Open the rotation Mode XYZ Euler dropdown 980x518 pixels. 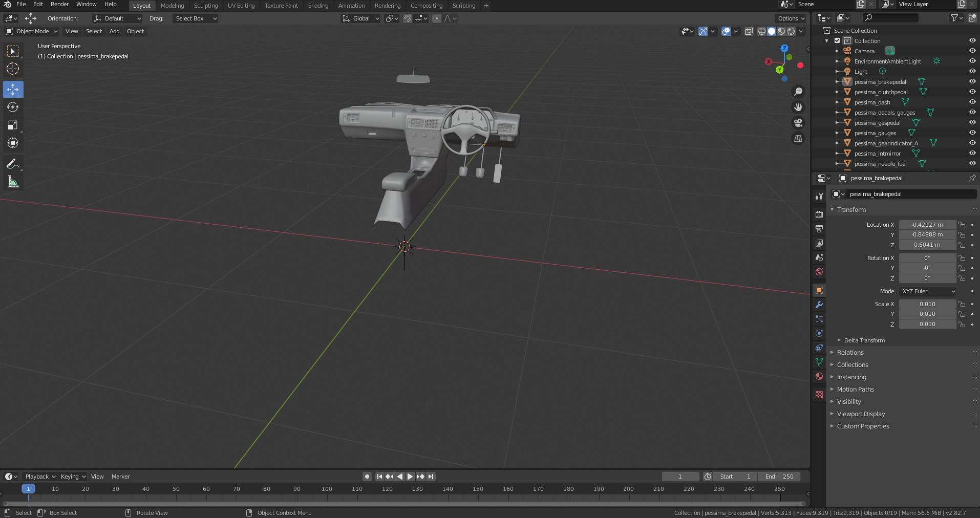click(x=928, y=291)
